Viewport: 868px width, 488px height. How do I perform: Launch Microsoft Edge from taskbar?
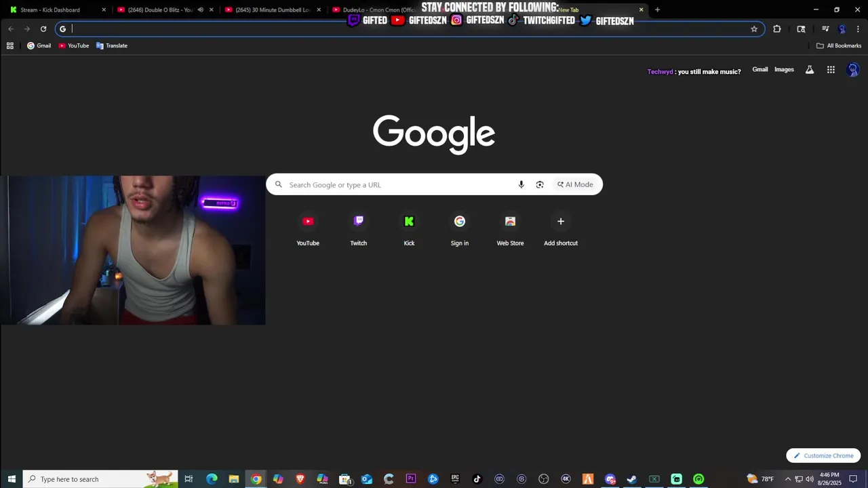tap(212, 479)
